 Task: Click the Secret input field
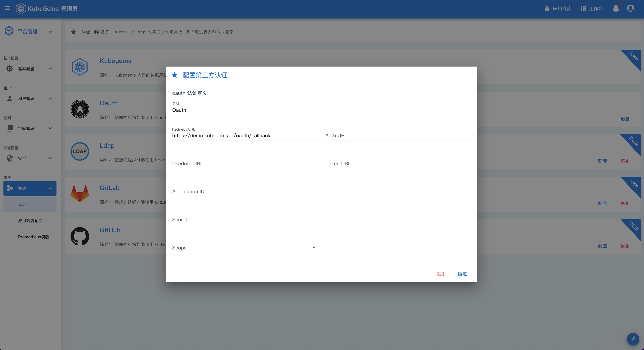(x=321, y=220)
